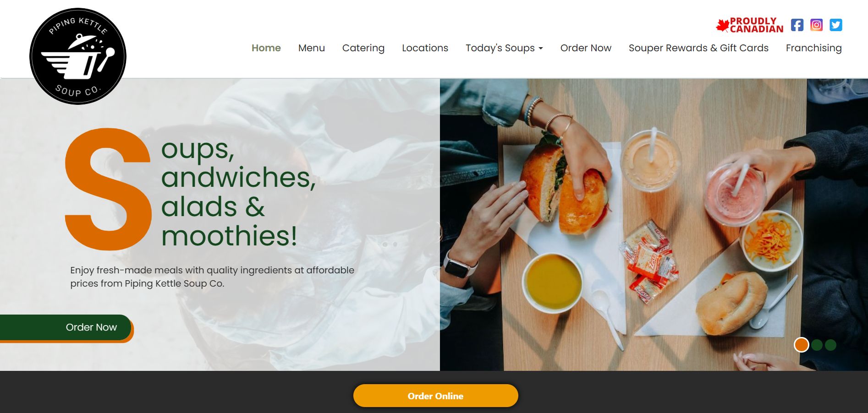The image size is (868, 413).
Task: Click the orange Order Online button
Action: (x=435, y=396)
